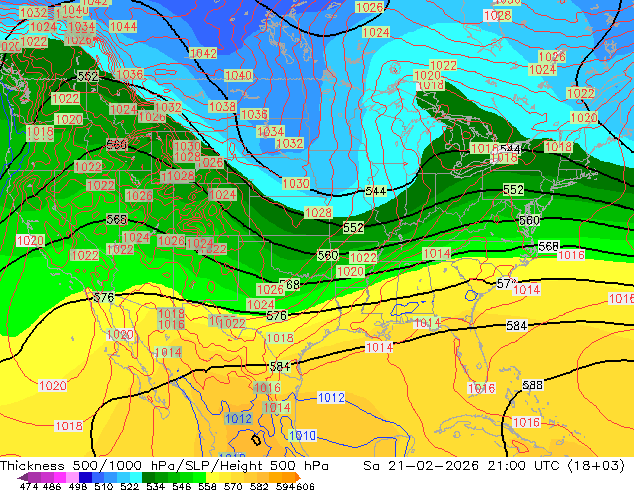Click legend value 570

(x=233, y=486)
